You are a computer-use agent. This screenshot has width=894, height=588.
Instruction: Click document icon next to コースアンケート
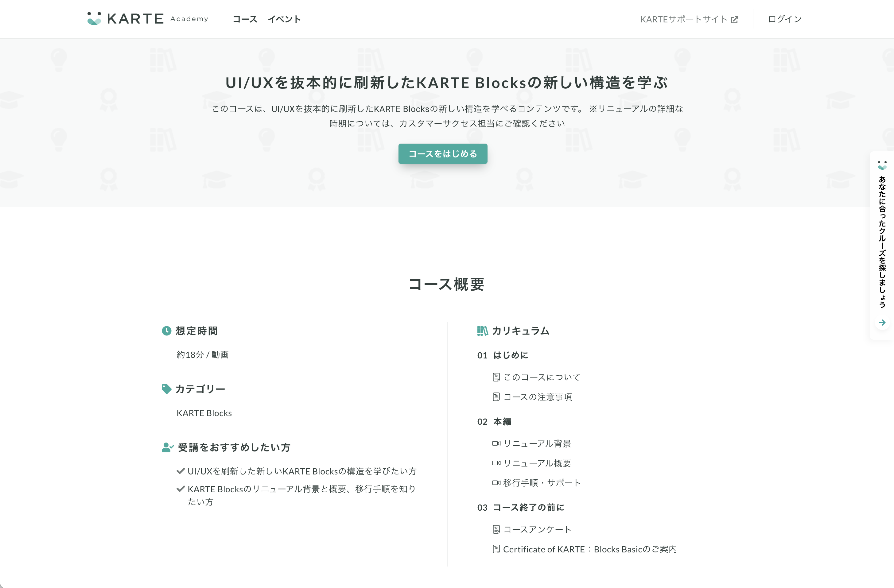496,529
